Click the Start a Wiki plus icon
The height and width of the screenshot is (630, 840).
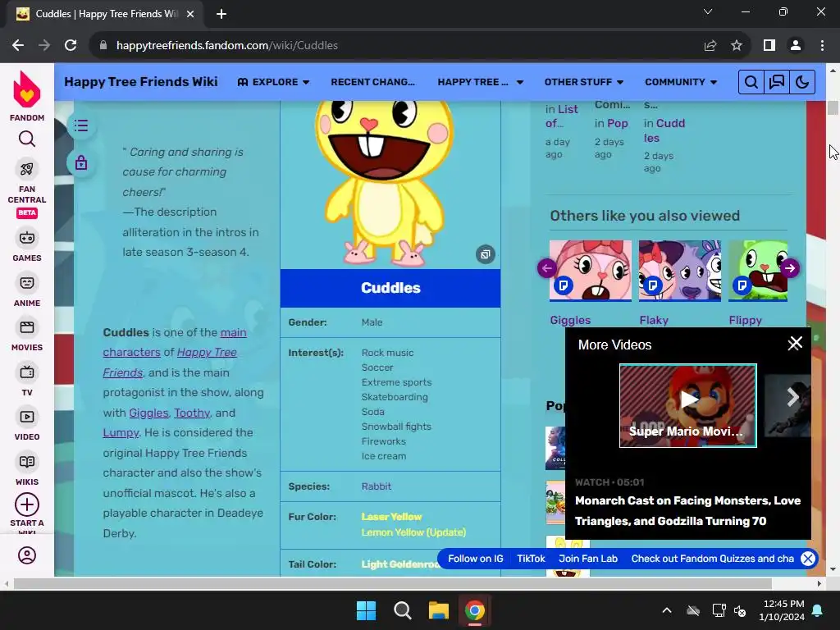pyautogui.click(x=27, y=504)
